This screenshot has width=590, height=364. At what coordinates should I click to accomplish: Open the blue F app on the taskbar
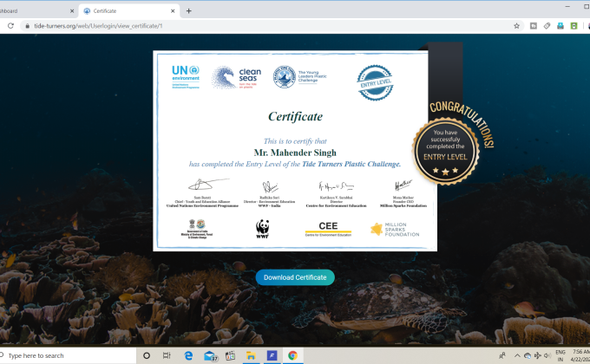coord(272,355)
